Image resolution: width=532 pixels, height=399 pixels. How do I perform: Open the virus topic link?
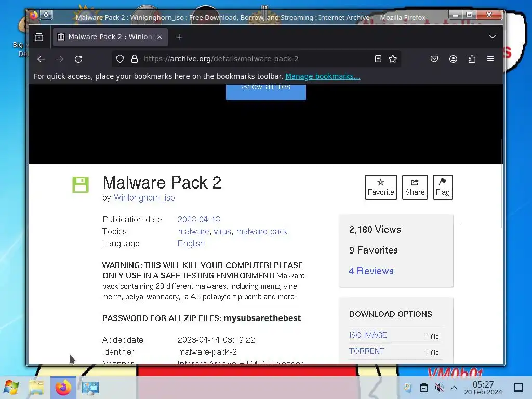(222, 231)
